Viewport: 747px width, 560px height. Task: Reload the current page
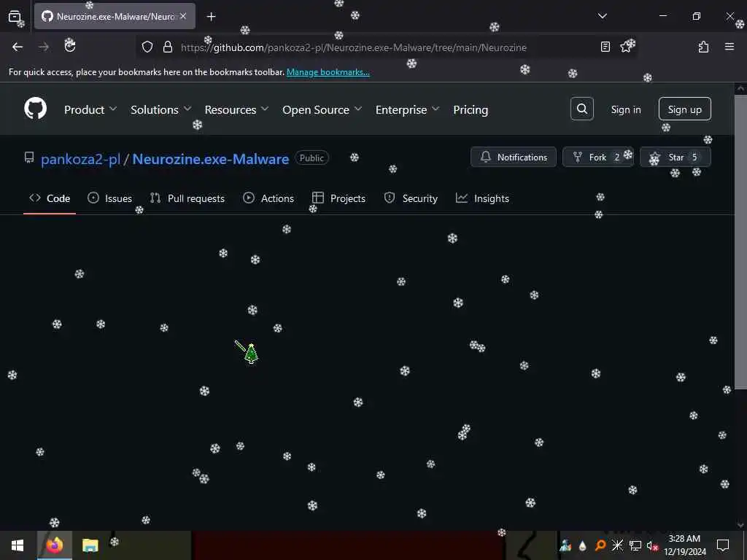pyautogui.click(x=70, y=46)
